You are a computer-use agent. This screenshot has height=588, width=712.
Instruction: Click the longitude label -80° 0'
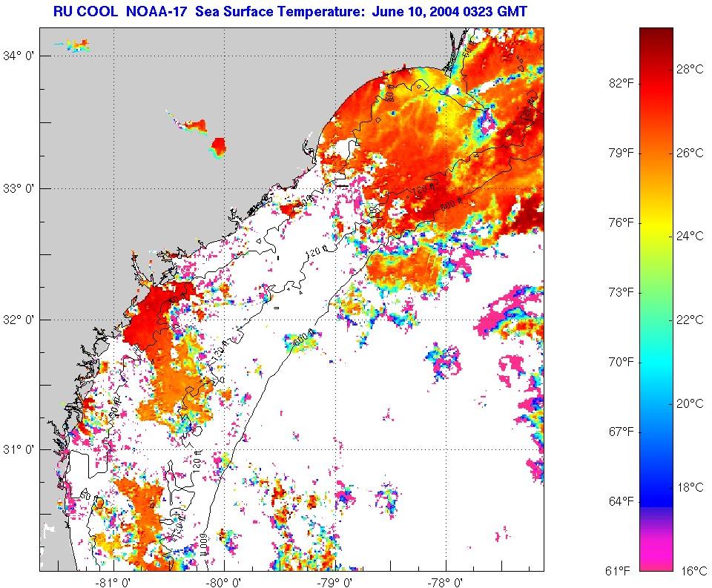[x=225, y=582]
